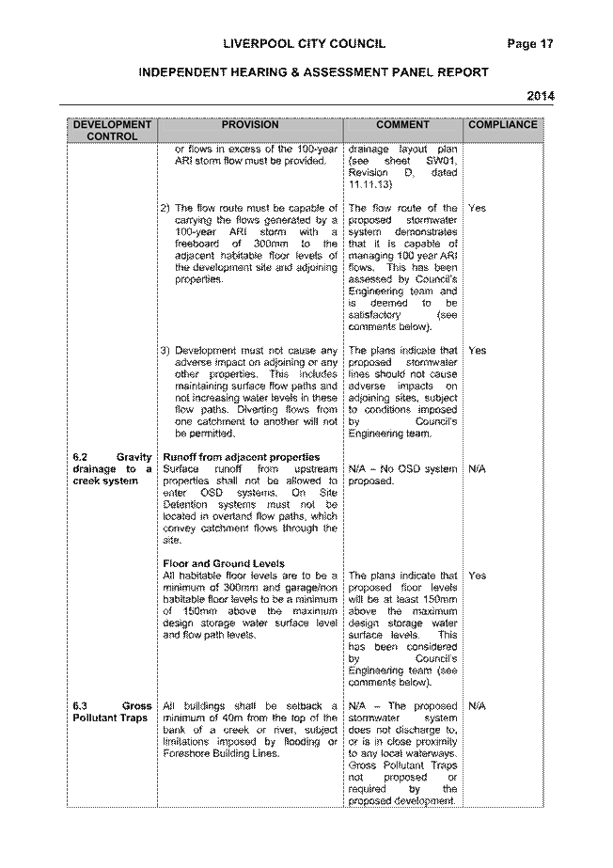Click the comment 'The plans indicate that proposed stormwater lines'
This screenshot has height=868, width=613.
(402, 392)
